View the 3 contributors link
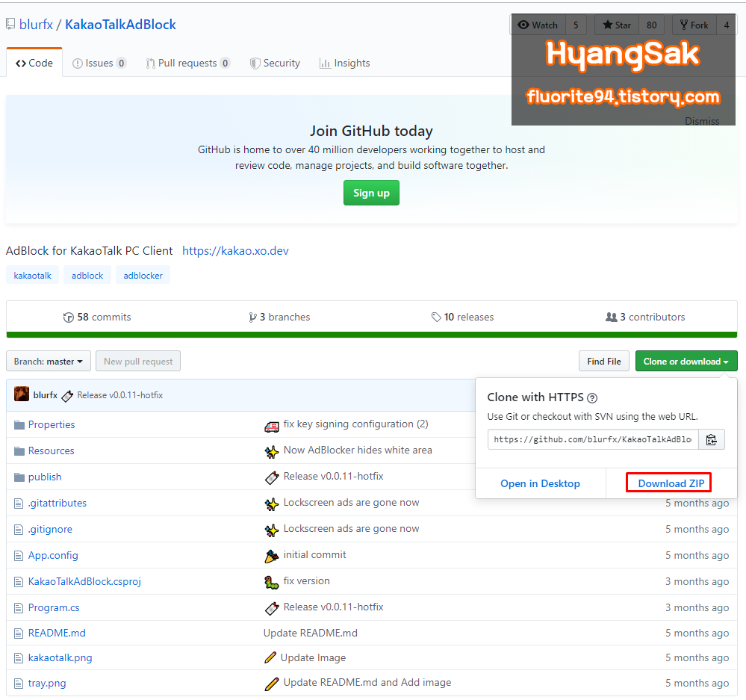746x700 pixels. pyautogui.click(x=645, y=317)
